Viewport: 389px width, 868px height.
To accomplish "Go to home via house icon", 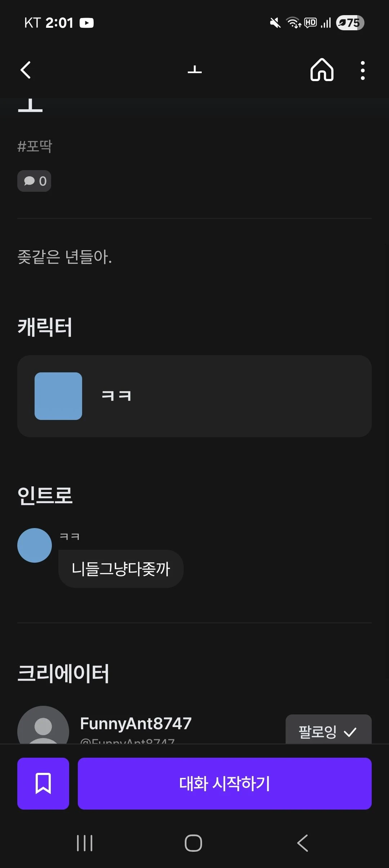I will pyautogui.click(x=322, y=70).
